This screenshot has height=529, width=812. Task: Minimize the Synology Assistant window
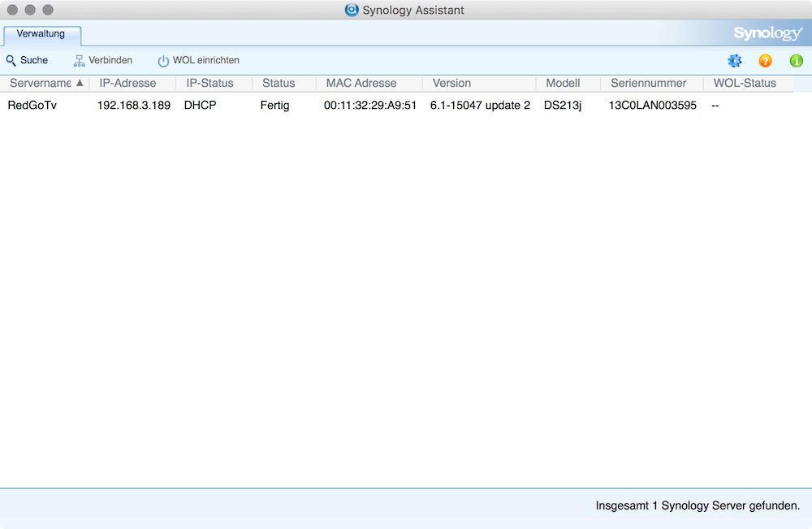click(x=31, y=10)
